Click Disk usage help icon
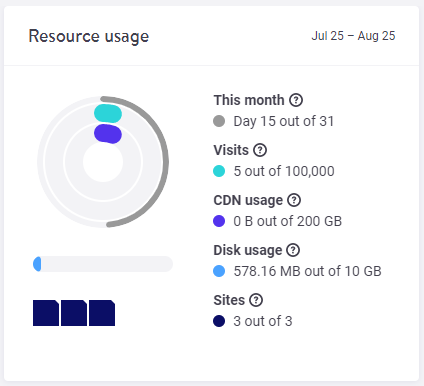The width and height of the screenshot is (424, 386). (293, 250)
